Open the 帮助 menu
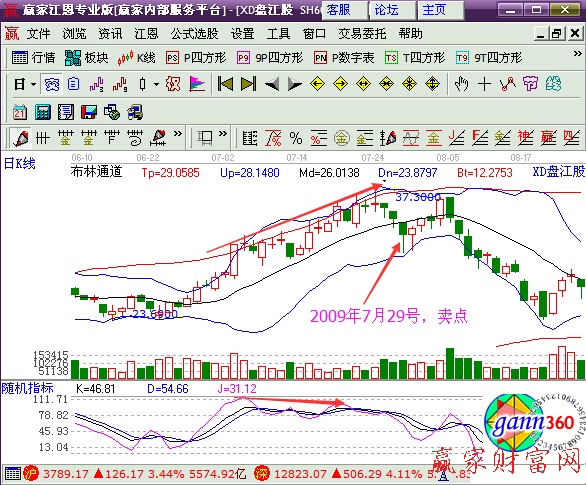The width and height of the screenshot is (586, 485). [410, 34]
